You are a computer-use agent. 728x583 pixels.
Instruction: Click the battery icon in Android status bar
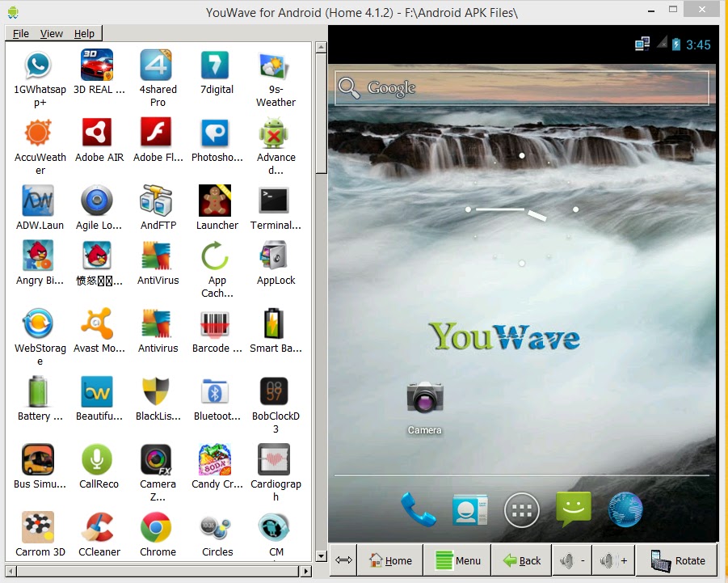coord(676,44)
